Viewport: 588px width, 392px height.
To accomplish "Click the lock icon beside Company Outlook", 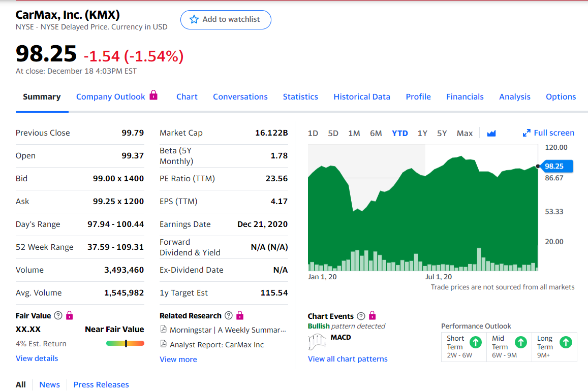I will click(153, 95).
